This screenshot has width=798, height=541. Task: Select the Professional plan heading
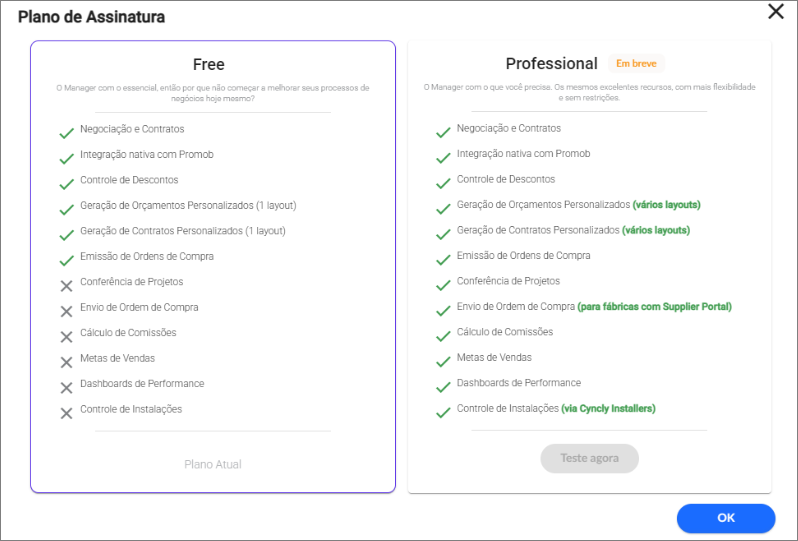552,64
